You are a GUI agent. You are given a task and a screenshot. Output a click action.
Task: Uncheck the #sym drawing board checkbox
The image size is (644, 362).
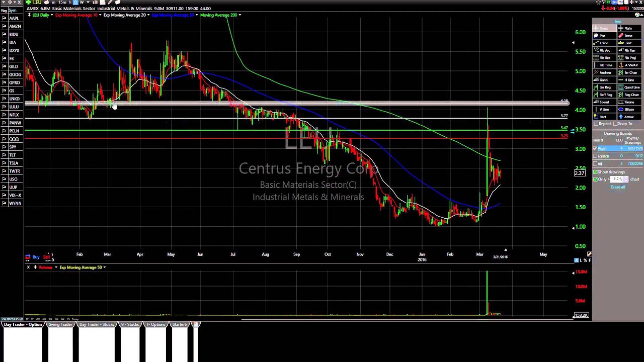[x=595, y=148]
